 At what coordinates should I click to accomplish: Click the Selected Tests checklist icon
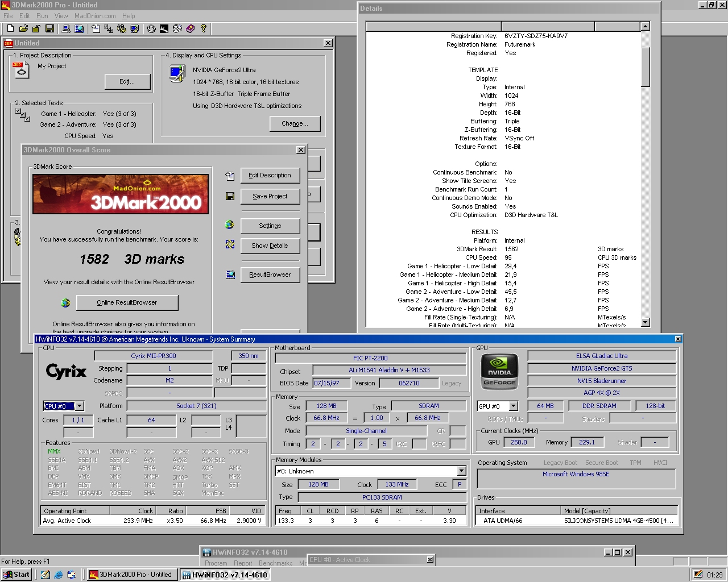point(23,115)
